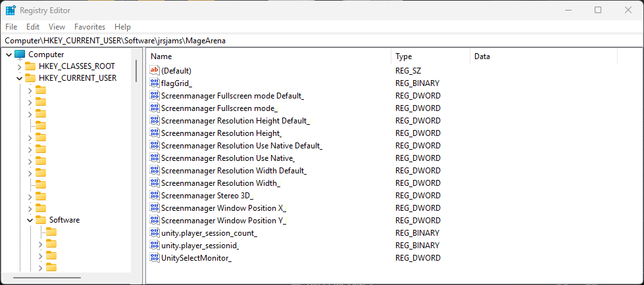Viewport: 644px width, 285px height.
Task: Open the Favorites menu
Action: click(x=89, y=27)
